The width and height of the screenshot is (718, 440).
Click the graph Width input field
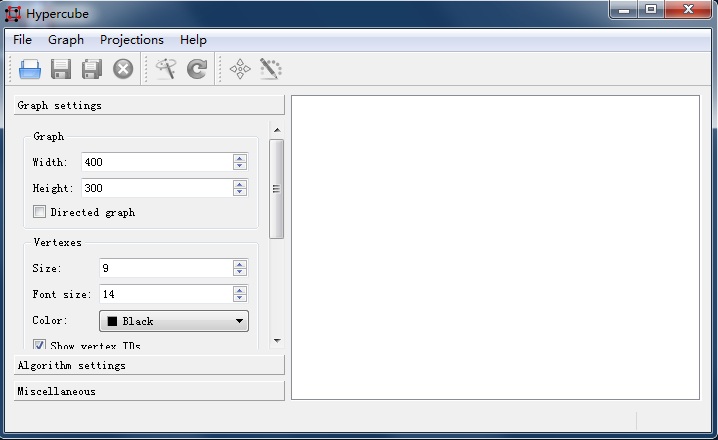[x=157, y=162]
